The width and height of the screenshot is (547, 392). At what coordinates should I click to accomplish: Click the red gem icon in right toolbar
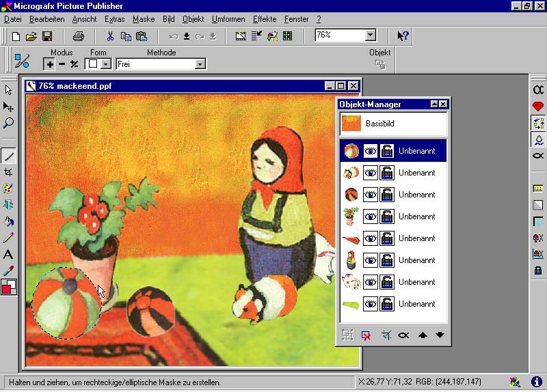[538, 106]
